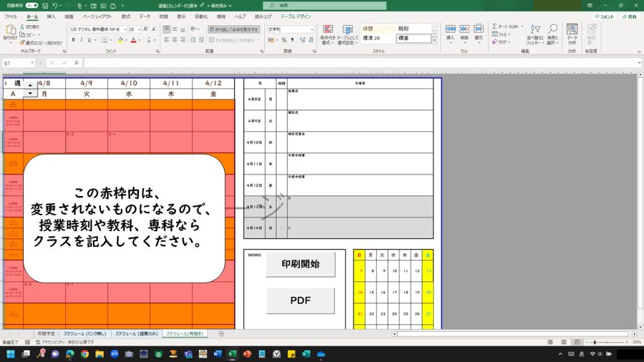
Task: Switch to the 年間予定 sheet tab
Action: 46,334
